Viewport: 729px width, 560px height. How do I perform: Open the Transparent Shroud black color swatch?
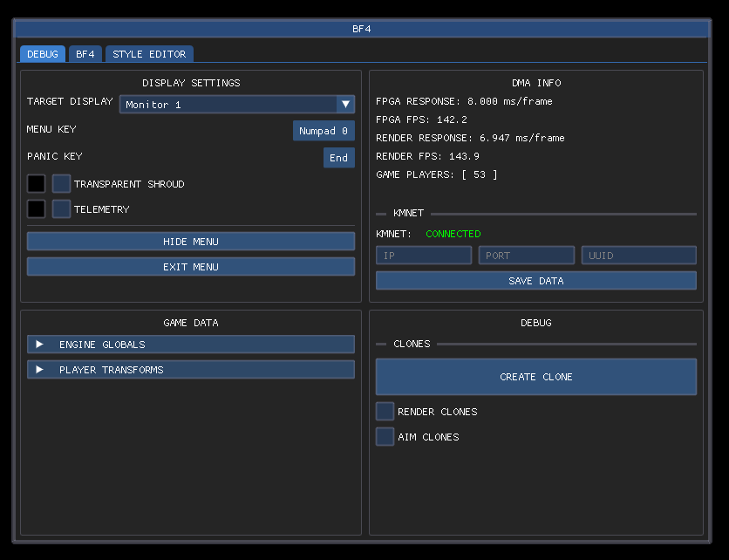click(37, 184)
